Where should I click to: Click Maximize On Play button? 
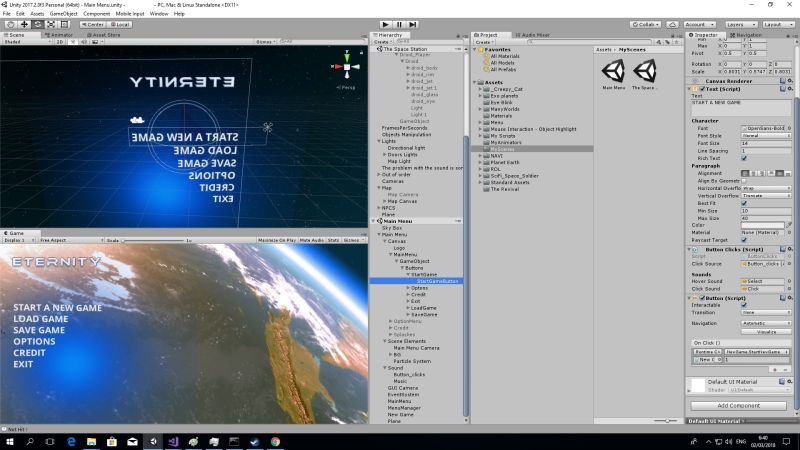pyautogui.click(x=277, y=240)
